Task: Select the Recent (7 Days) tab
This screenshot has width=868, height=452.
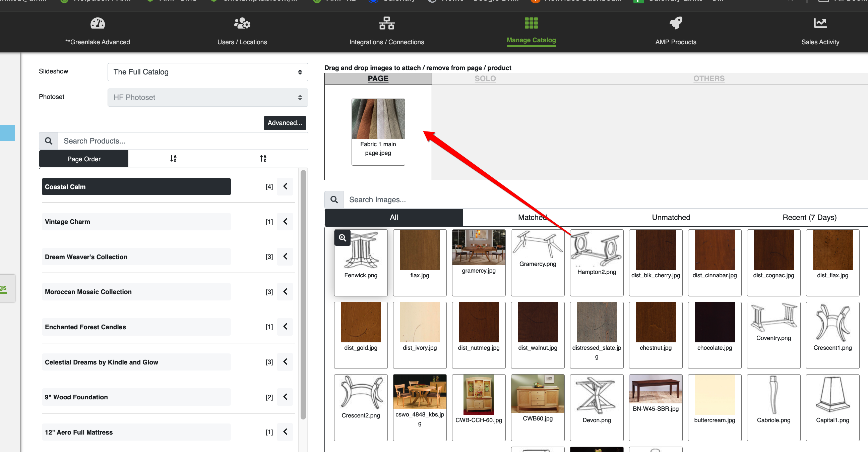Action: [809, 218]
